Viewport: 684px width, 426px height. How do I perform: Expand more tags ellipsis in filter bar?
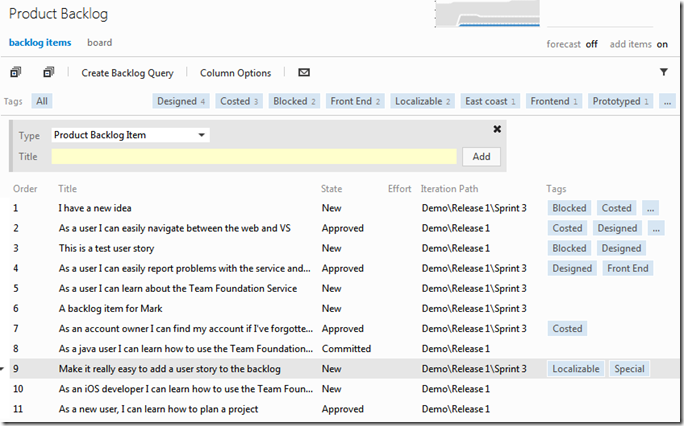pyautogui.click(x=667, y=101)
